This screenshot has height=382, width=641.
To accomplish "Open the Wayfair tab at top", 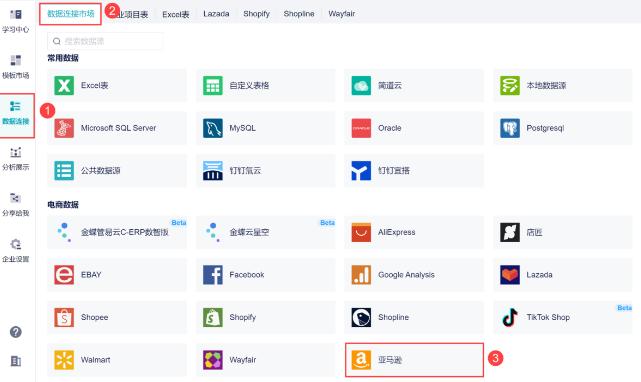I will point(341,14).
